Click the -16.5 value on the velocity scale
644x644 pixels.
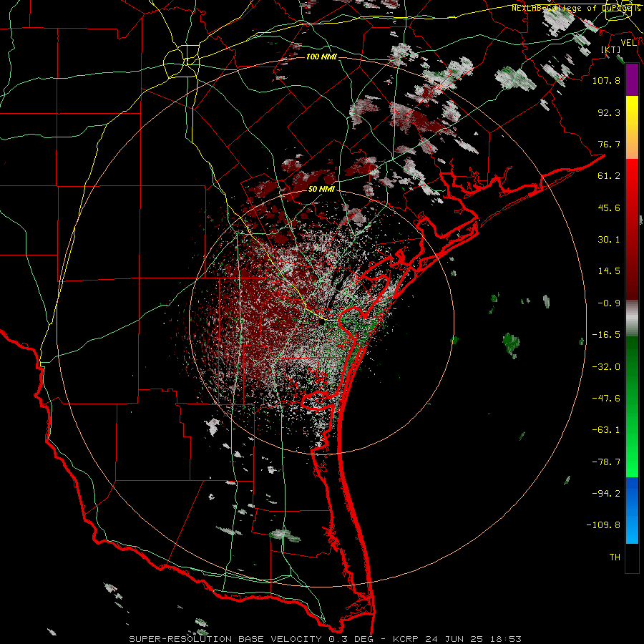coord(606,335)
